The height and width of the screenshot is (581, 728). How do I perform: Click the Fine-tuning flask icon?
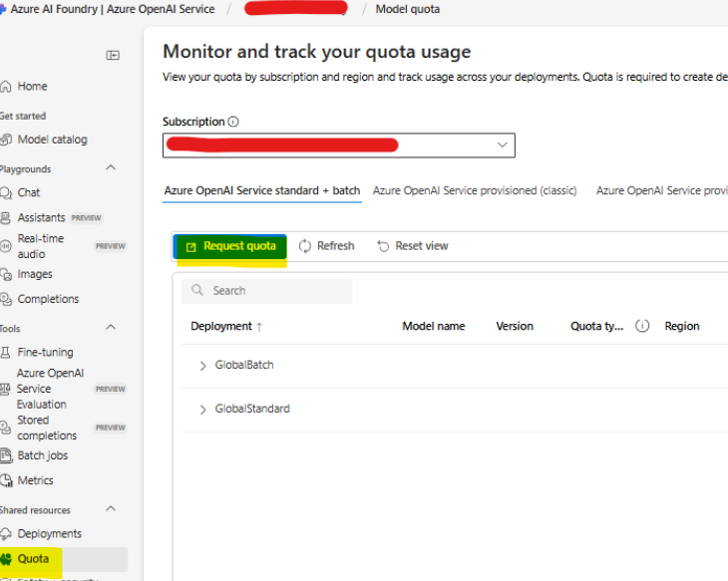click(6, 353)
